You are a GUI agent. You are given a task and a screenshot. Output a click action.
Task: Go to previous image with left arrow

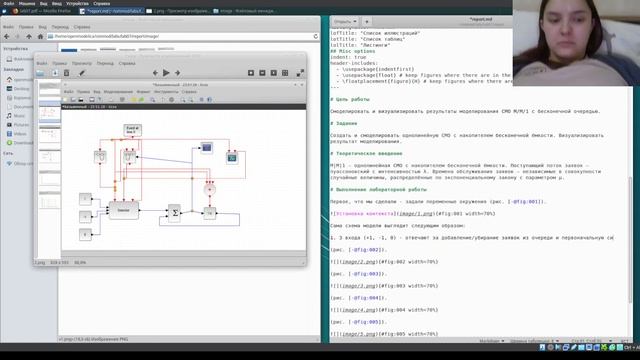(155, 73)
